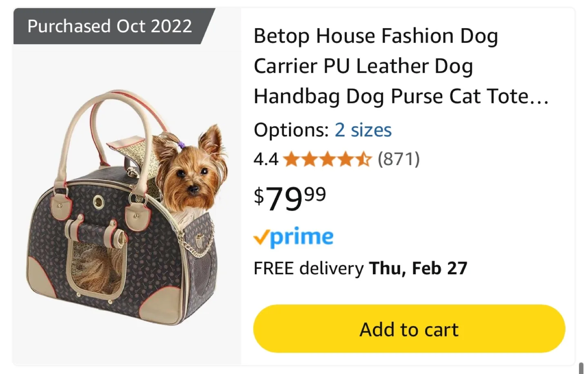Click the Purchased Oct 2022 badge

[x=109, y=26]
